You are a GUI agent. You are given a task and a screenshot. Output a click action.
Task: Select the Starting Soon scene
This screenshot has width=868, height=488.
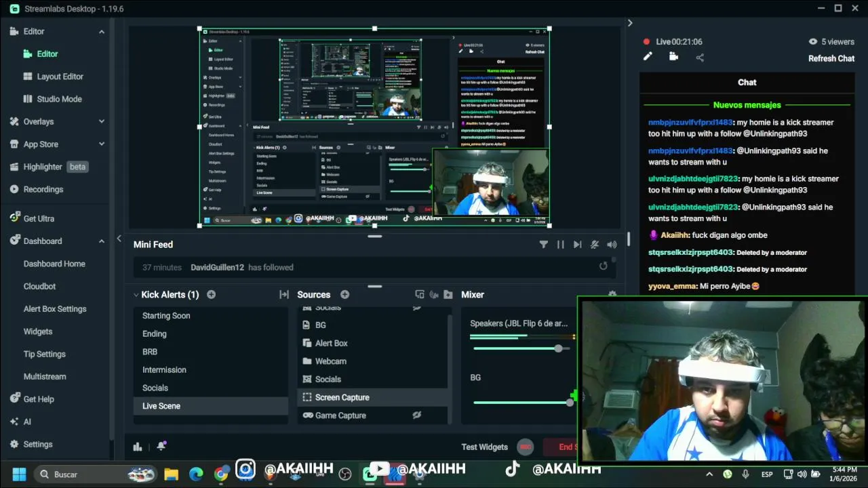coord(211,316)
